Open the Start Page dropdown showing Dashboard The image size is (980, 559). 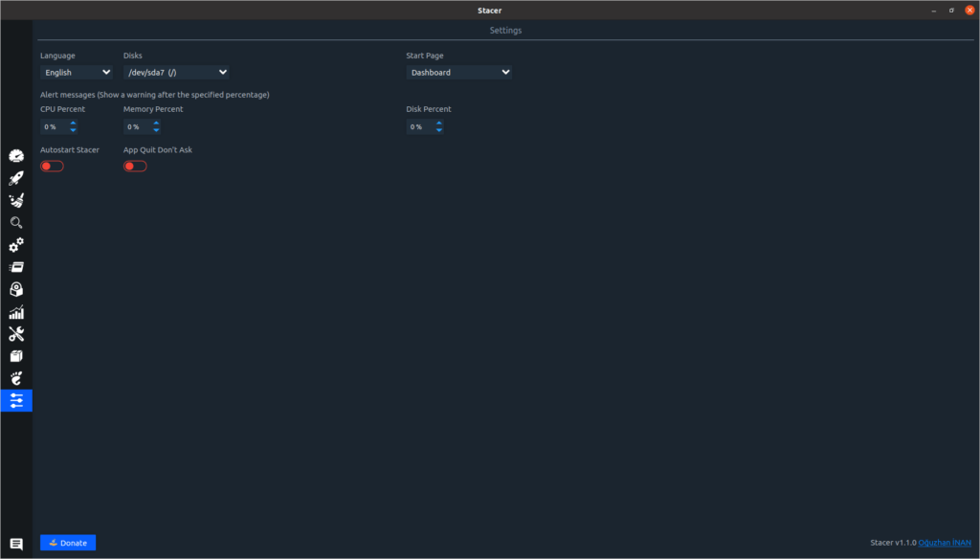pos(458,73)
